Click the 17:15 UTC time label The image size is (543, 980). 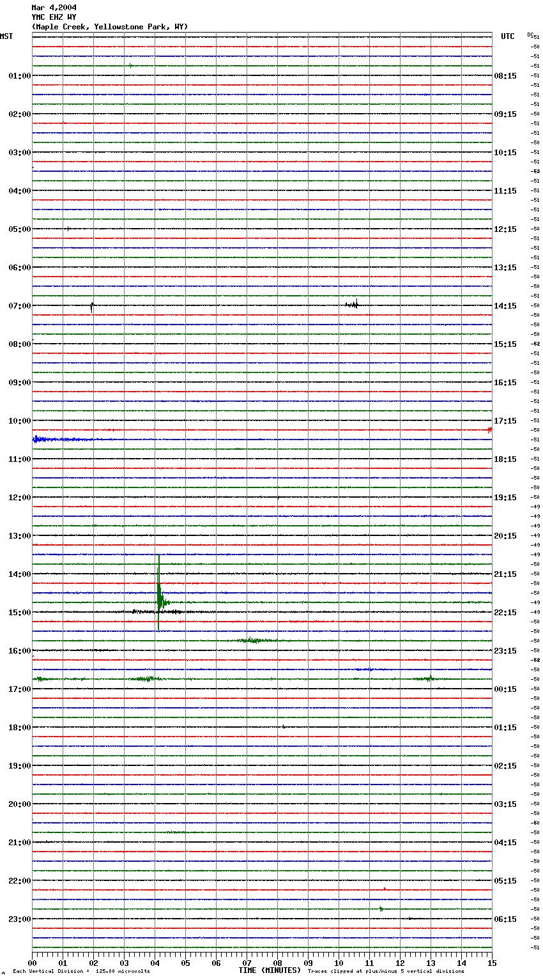coord(505,421)
